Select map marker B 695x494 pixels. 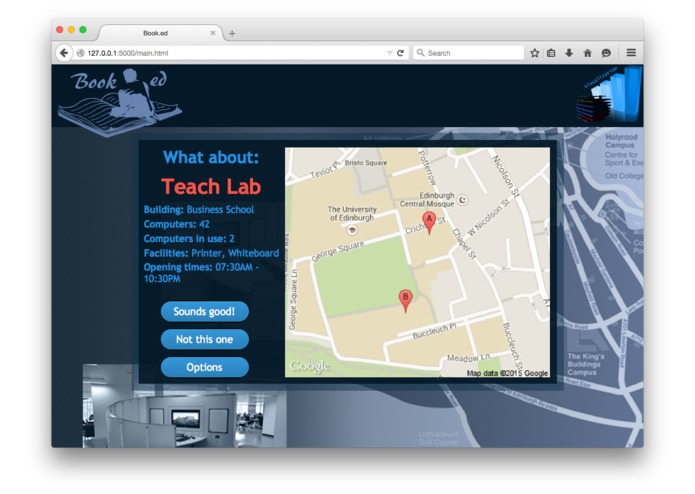pyautogui.click(x=405, y=300)
